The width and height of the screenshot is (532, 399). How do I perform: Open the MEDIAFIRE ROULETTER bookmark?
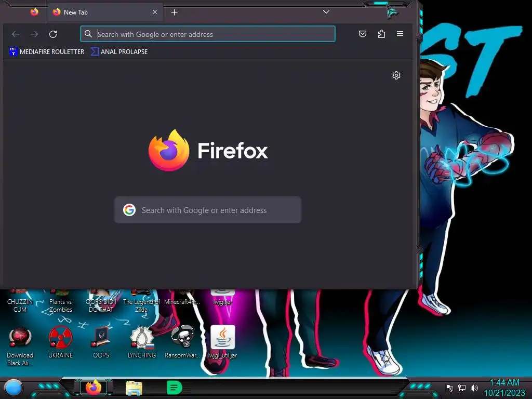pos(47,51)
